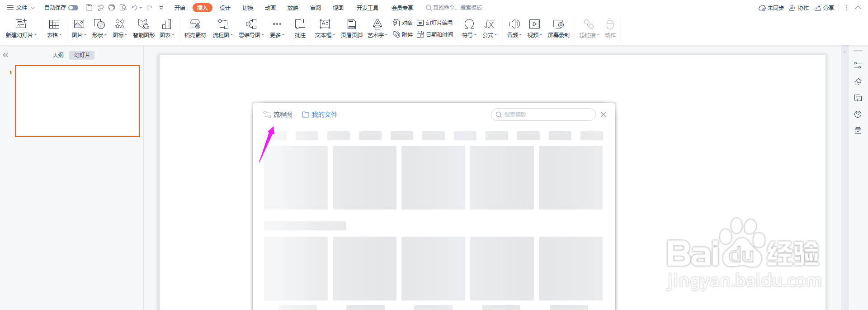Click the star icon in right sidebar
This screenshot has height=310, width=868.
[858, 82]
